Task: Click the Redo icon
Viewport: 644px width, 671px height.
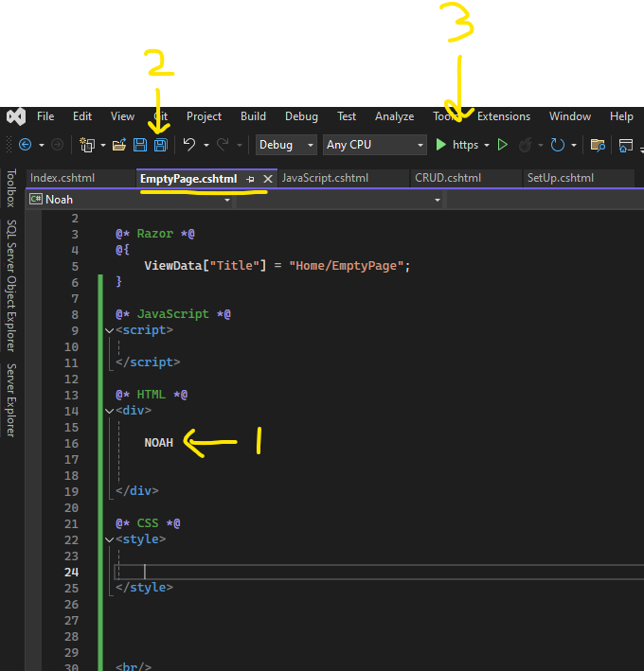Action: (223, 145)
